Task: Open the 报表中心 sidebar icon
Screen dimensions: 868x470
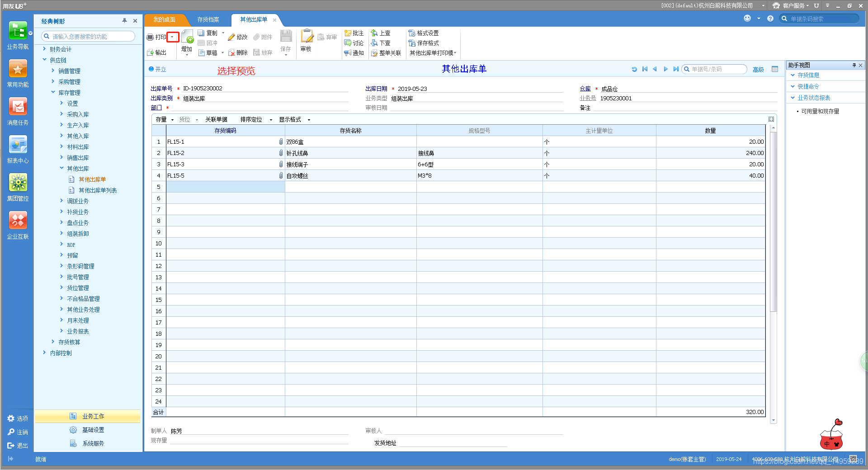Action: tap(18, 145)
